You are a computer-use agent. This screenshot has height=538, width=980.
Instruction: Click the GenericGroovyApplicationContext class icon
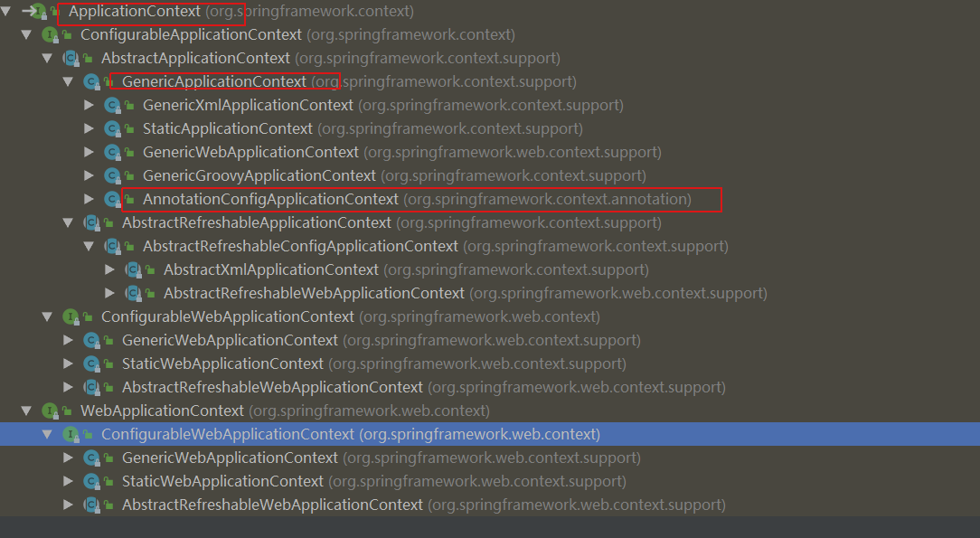[112, 175]
